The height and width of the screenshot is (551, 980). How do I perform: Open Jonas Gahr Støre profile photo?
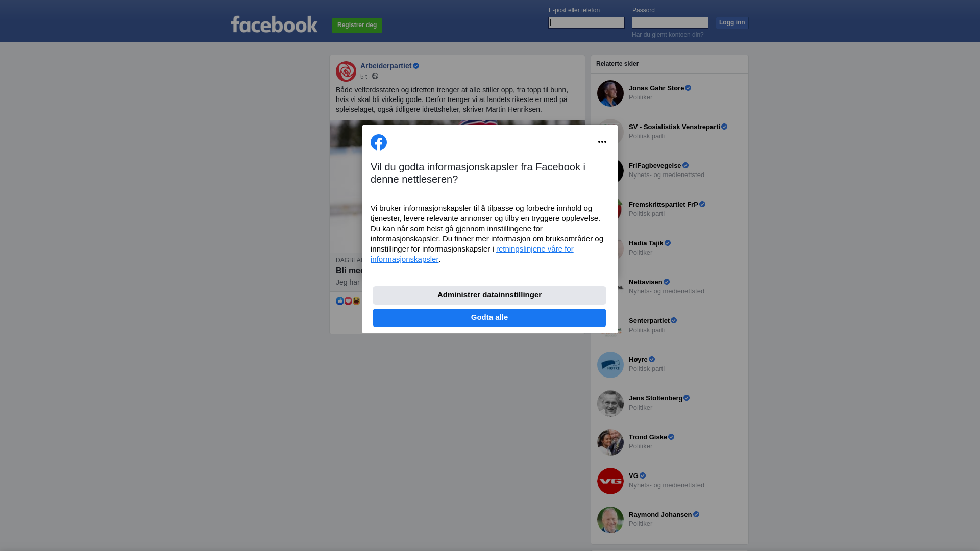point(610,93)
